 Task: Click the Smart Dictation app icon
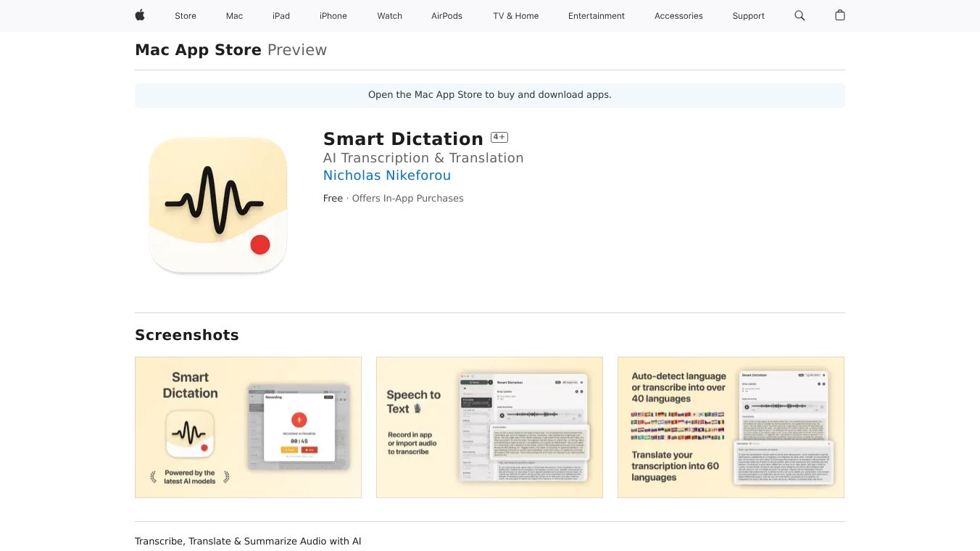tap(218, 204)
